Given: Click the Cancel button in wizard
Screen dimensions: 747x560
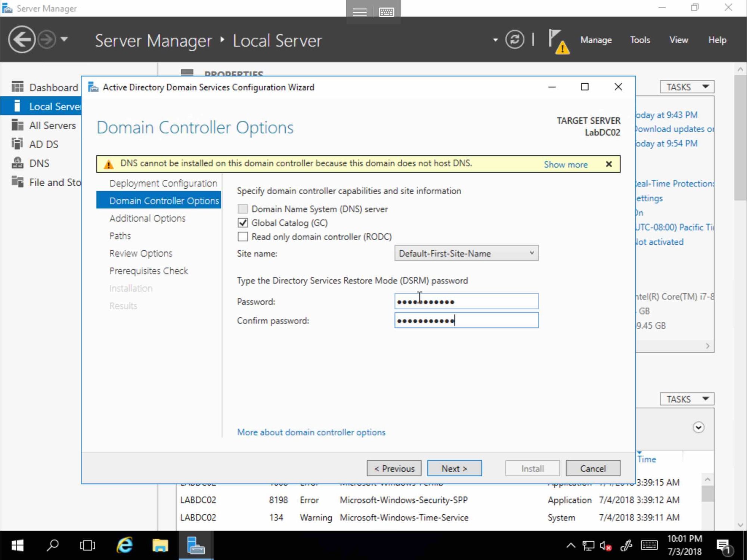Looking at the screenshot, I should point(593,468).
